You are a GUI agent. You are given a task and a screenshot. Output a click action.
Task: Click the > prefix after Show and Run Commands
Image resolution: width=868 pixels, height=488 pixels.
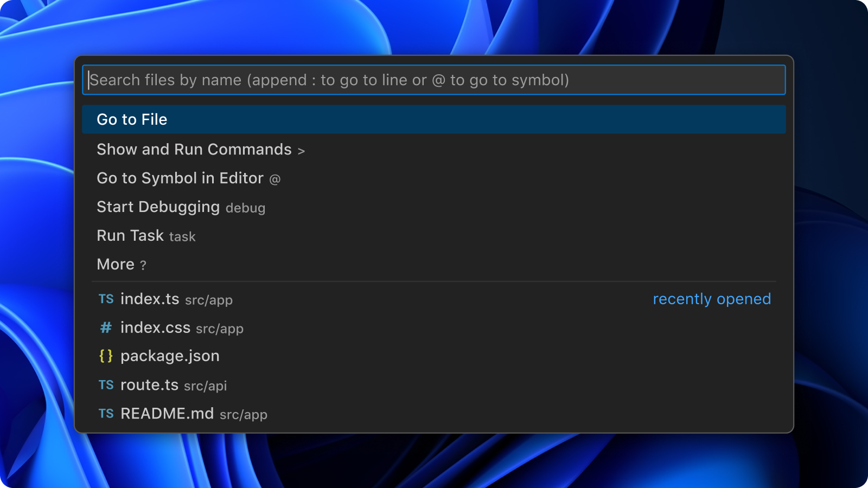(301, 151)
